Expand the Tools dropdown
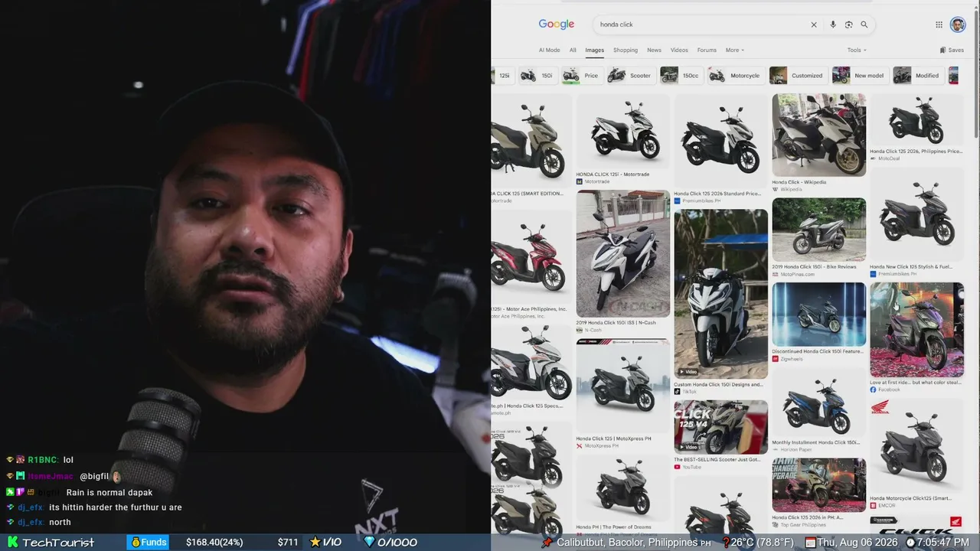The image size is (980, 551). click(x=857, y=51)
